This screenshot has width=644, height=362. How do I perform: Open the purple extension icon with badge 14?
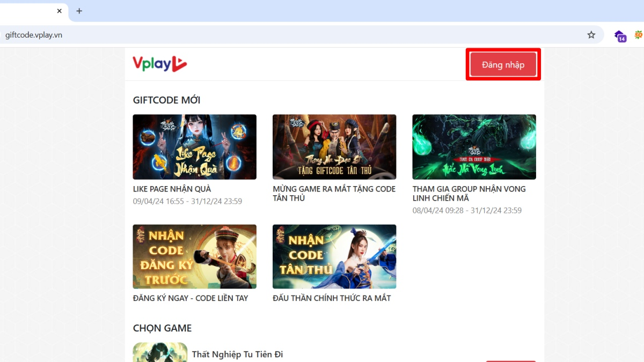coord(620,36)
